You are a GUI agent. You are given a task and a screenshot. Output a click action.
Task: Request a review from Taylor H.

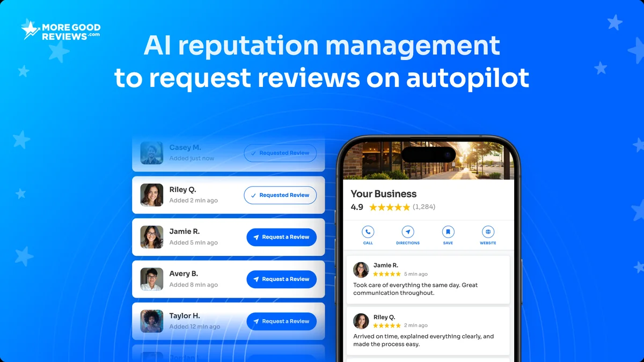[x=282, y=321]
